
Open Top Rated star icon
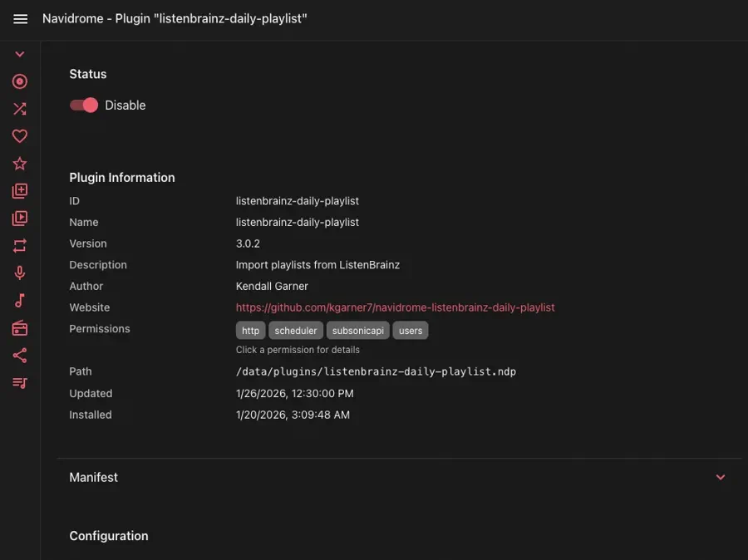[x=20, y=164]
